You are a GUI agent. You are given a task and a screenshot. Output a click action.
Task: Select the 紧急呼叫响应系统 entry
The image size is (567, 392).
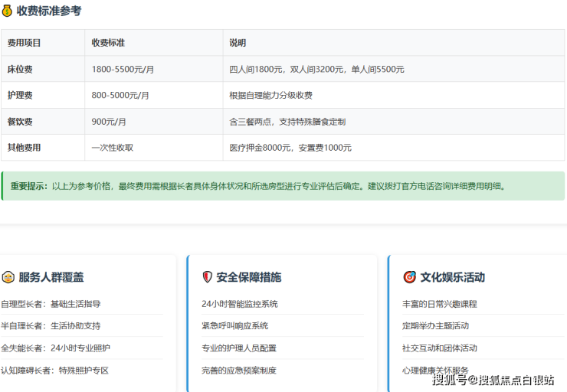[x=234, y=326]
